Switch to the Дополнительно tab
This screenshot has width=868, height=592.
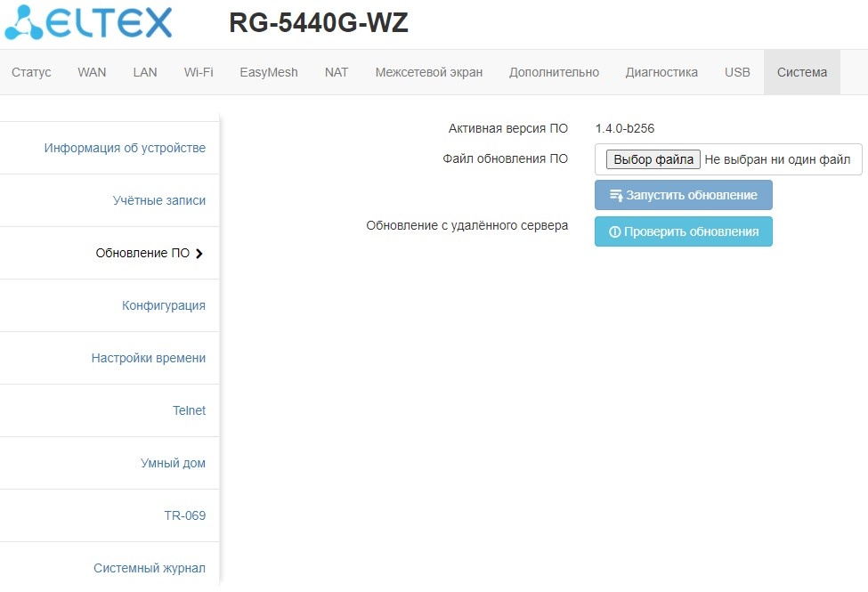554,72
